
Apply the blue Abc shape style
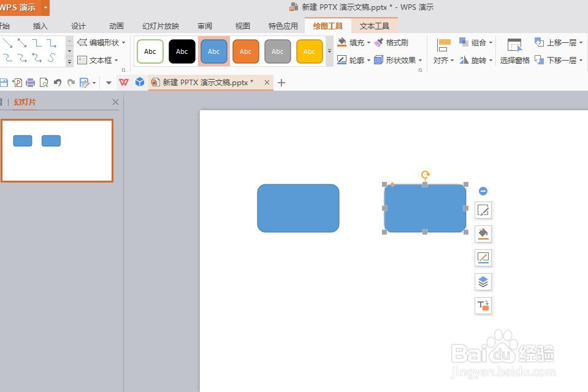tap(214, 51)
